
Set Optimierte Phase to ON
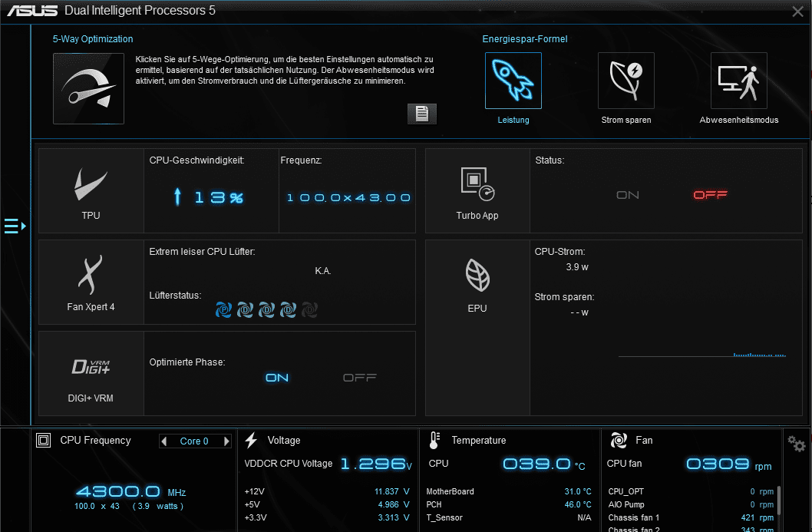pos(277,378)
